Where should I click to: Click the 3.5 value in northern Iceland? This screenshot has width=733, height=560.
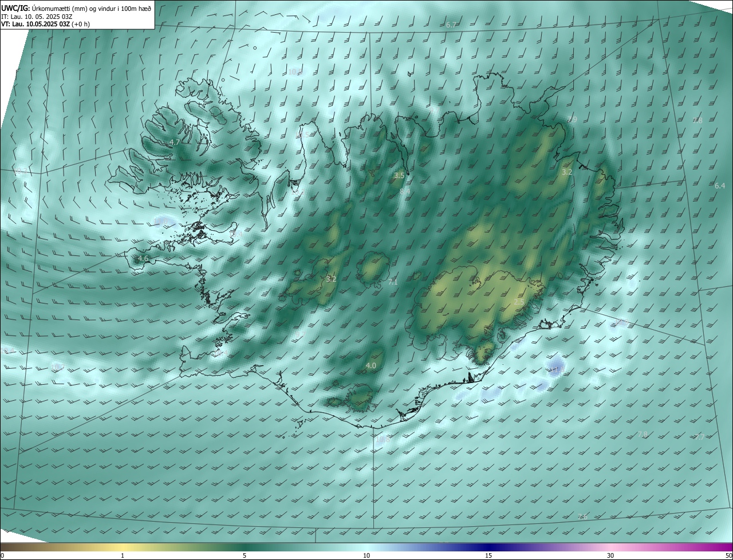pyautogui.click(x=399, y=175)
